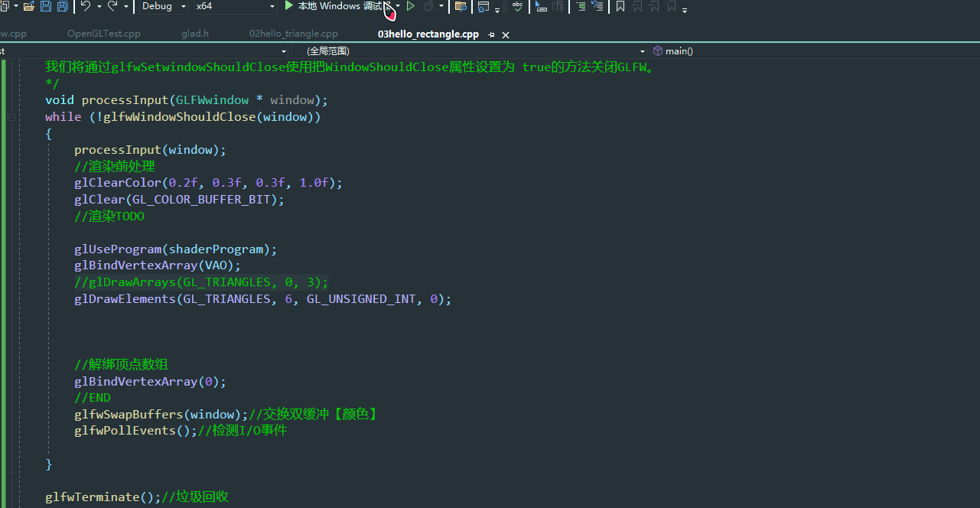This screenshot has width=980, height=508.
Task: Toggle a bookmark on the current line
Action: coord(620,7)
